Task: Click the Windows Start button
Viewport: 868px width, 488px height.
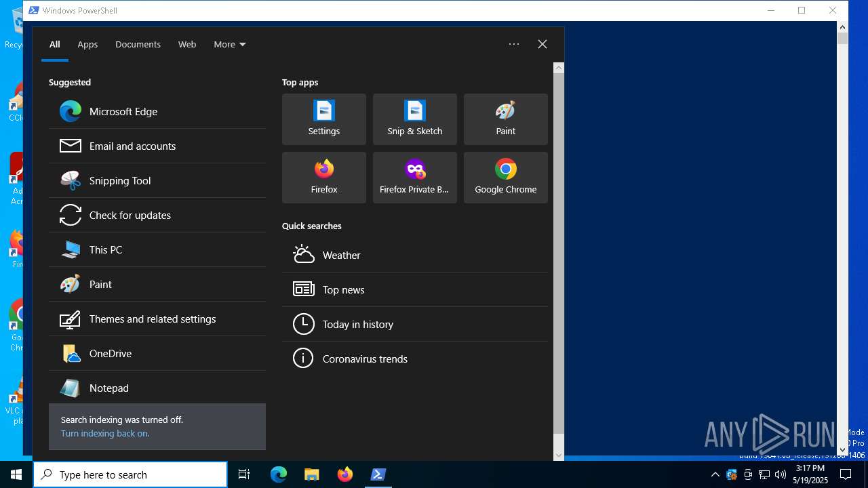Action: [x=16, y=474]
